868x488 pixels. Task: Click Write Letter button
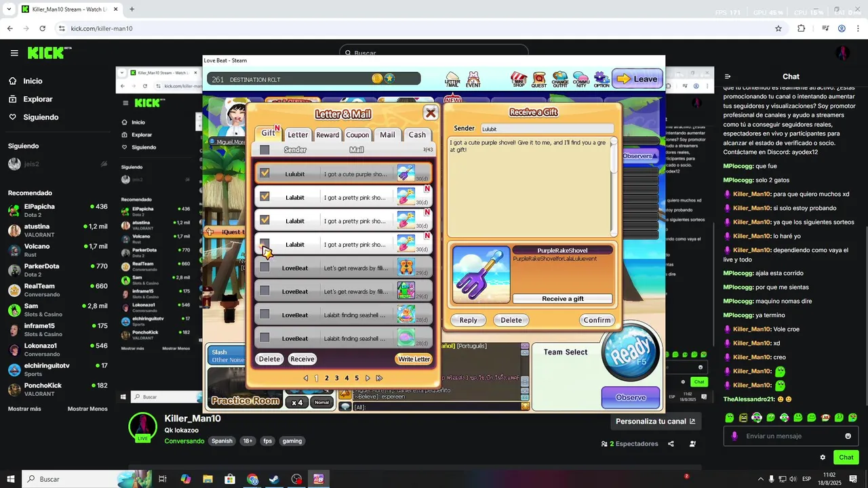tap(414, 359)
